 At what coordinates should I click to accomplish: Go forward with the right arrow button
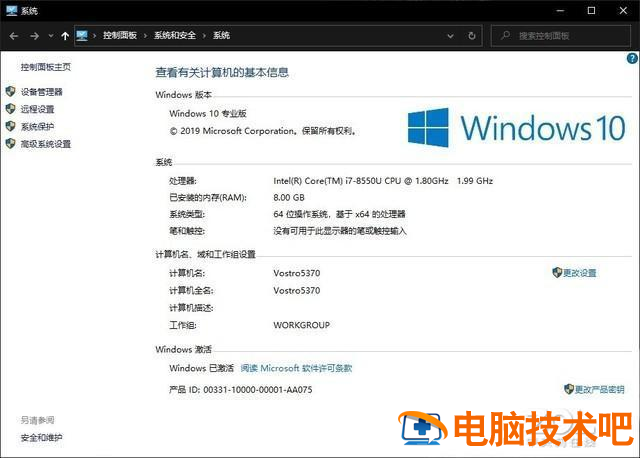35,36
